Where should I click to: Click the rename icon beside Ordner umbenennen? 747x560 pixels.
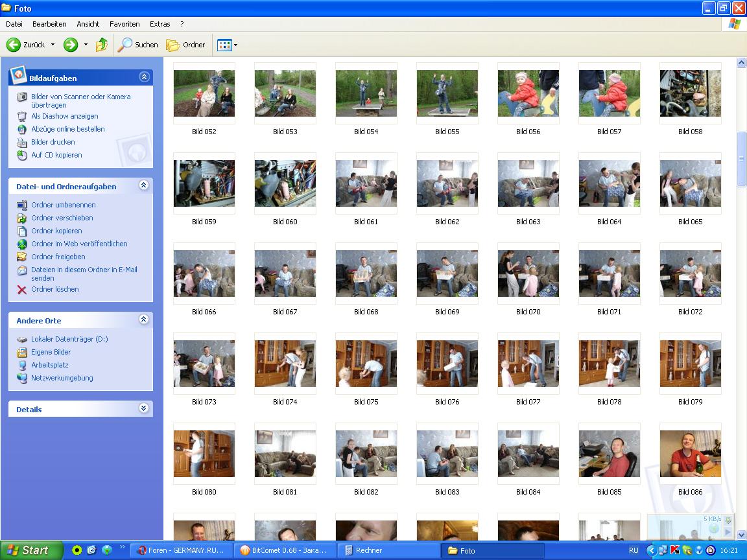pyautogui.click(x=22, y=205)
